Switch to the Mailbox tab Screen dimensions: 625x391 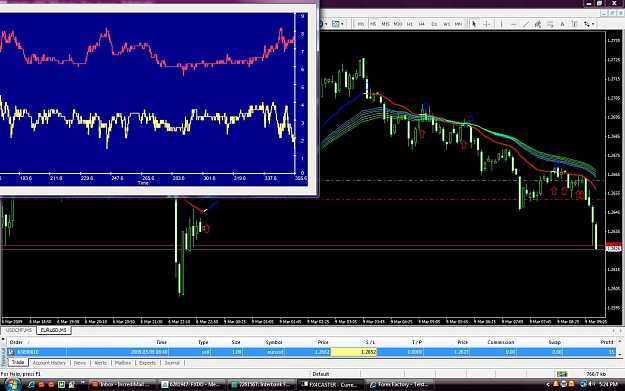click(x=123, y=363)
